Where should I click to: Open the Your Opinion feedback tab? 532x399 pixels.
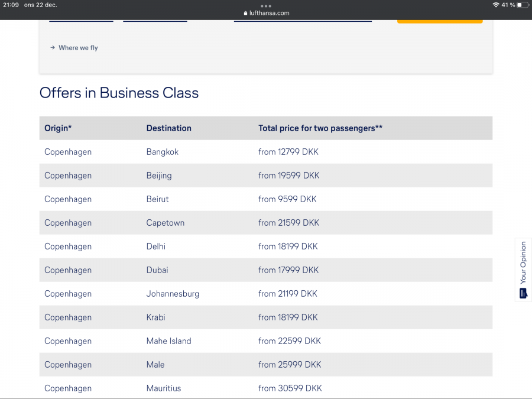(523, 269)
